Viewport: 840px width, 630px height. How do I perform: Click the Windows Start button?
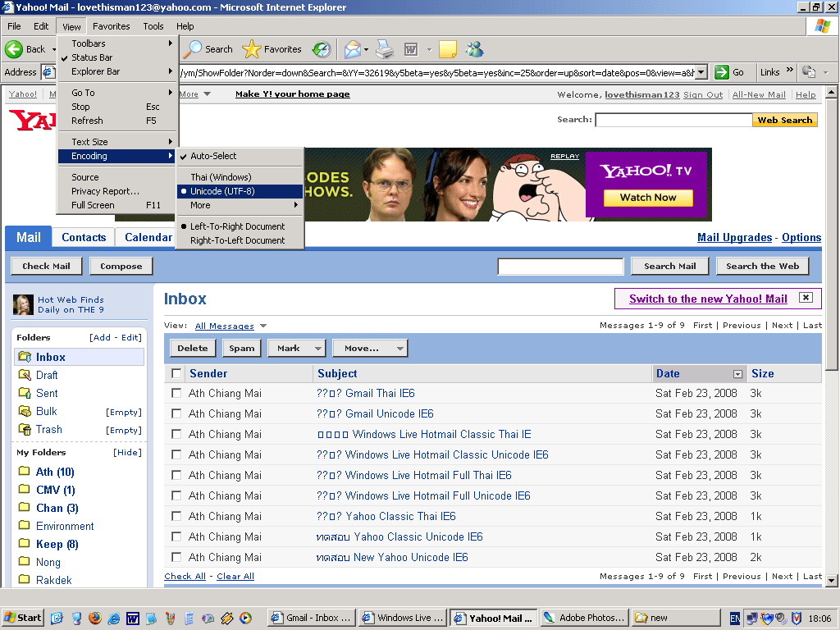pos(22,618)
